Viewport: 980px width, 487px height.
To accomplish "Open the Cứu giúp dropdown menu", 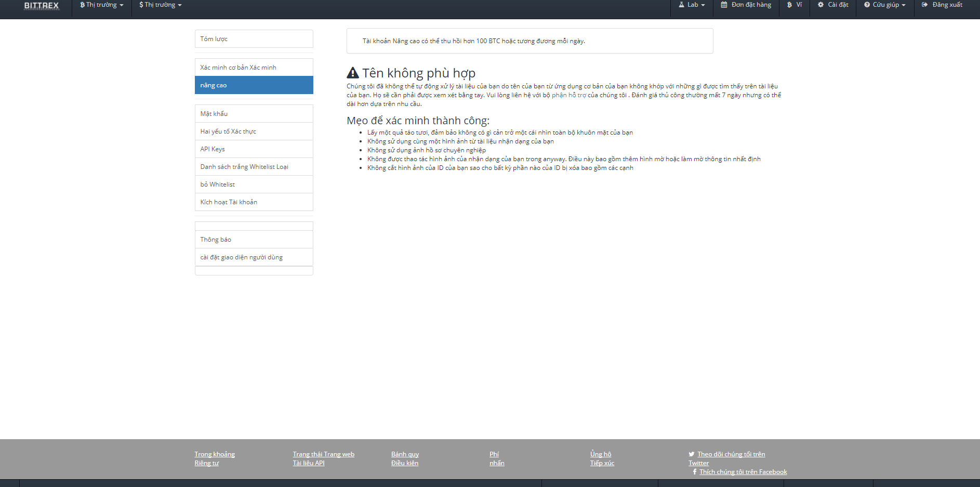I will [x=885, y=5].
